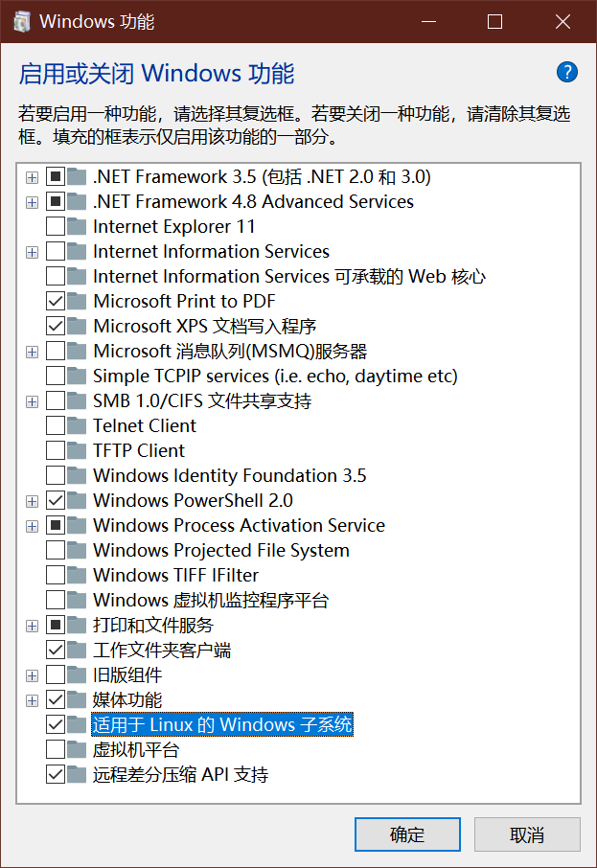Check Simple TCPIP services checkbox
This screenshot has height=868, width=597.
tap(56, 376)
